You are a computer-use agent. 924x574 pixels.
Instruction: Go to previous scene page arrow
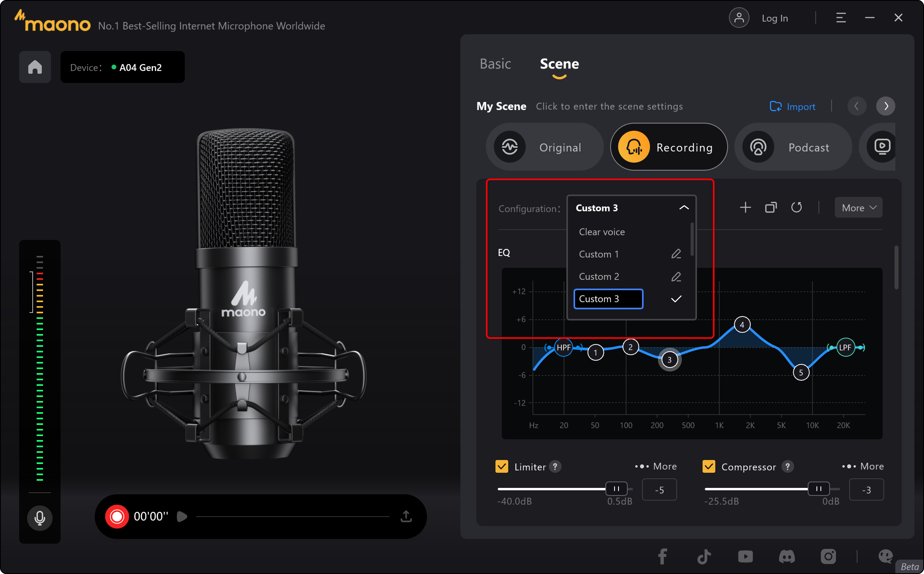857,106
